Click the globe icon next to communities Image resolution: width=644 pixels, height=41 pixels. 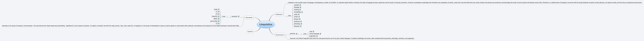(x=219, y=21)
